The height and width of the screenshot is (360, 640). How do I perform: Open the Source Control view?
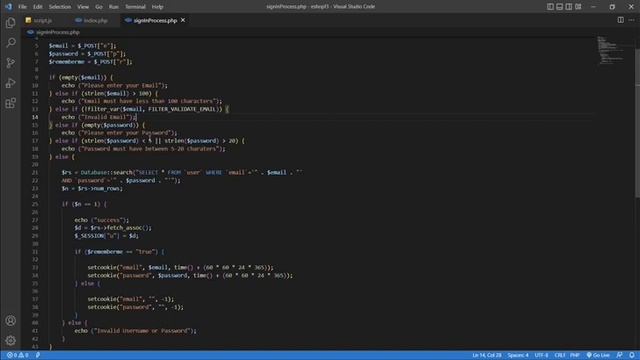[11, 62]
